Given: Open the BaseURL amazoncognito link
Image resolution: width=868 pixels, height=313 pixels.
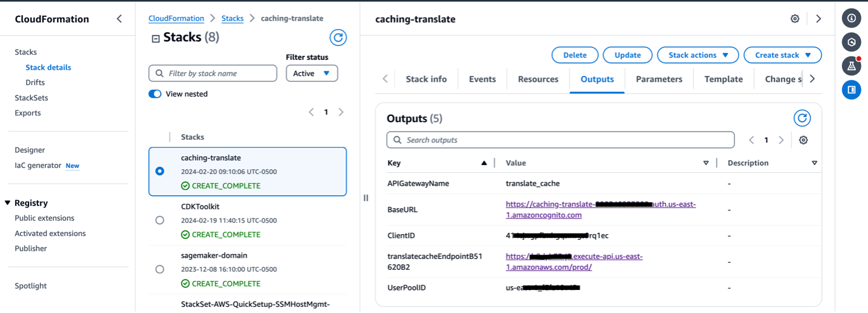Looking at the screenshot, I should coord(601,210).
